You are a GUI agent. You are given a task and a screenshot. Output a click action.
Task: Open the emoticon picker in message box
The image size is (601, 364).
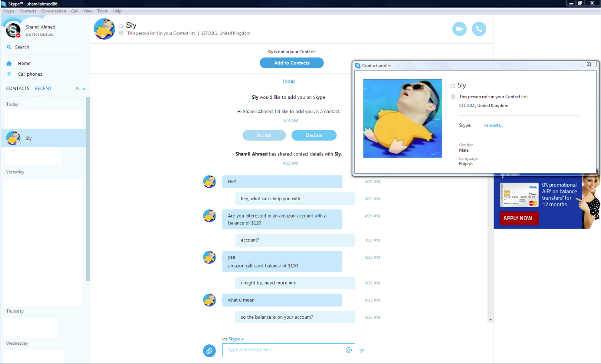coord(349,350)
